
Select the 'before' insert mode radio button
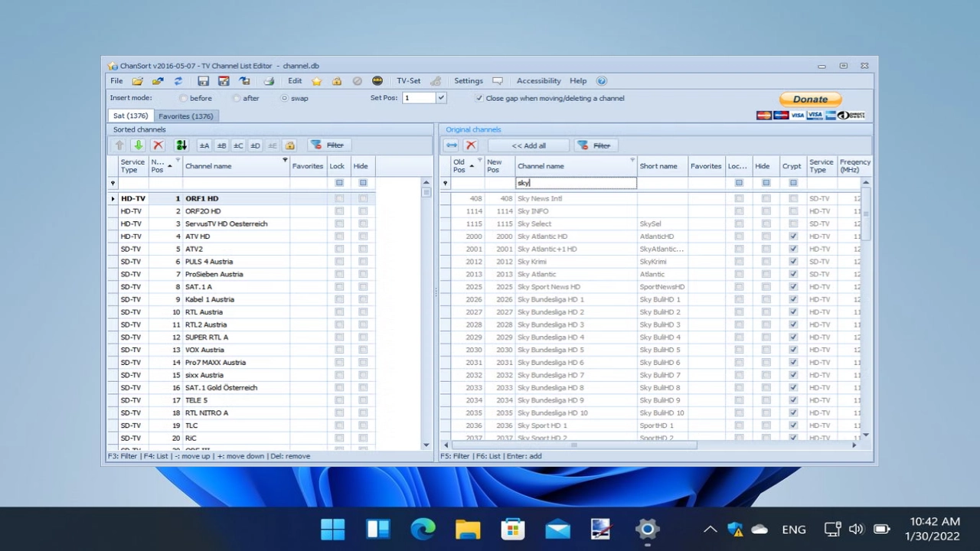(x=184, y=98)
